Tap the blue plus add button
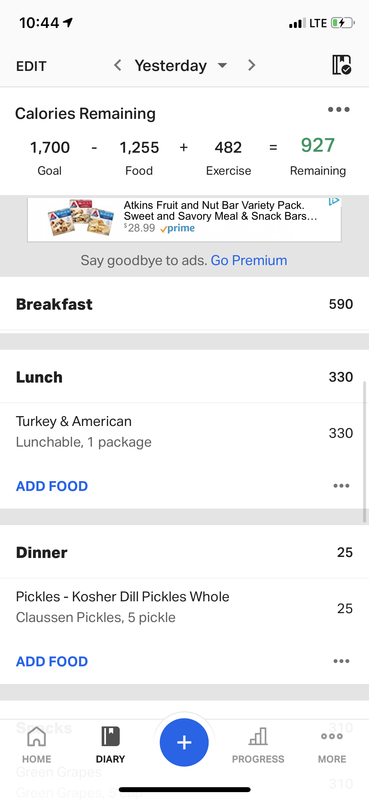This screenshot has width=369, height=800. tap(184, 742)
